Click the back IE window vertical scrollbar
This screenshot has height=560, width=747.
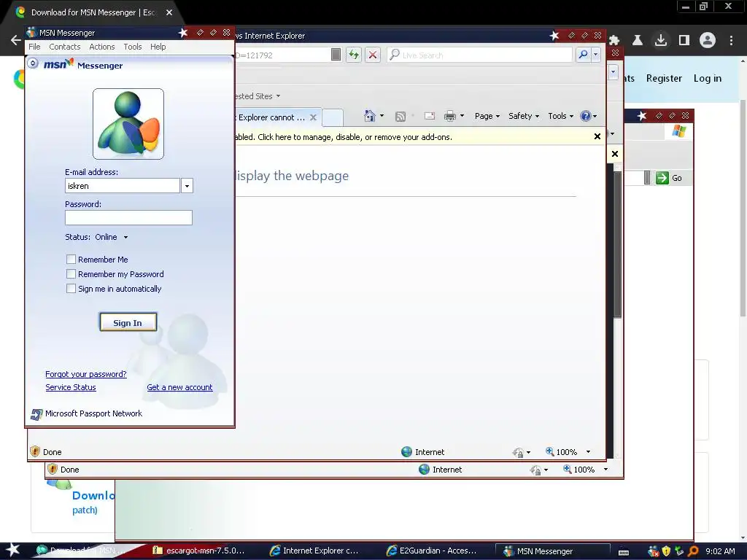[617, 244]
